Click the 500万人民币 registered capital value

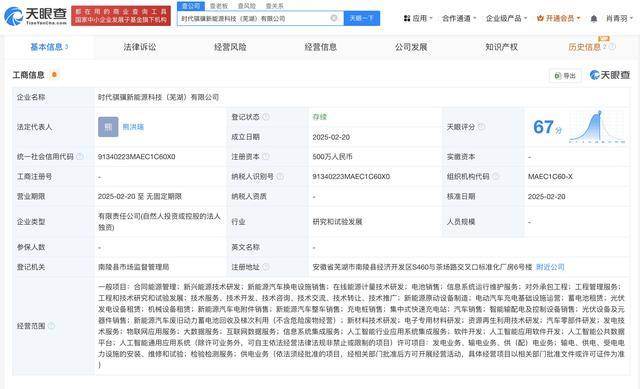tap(332, 156)
